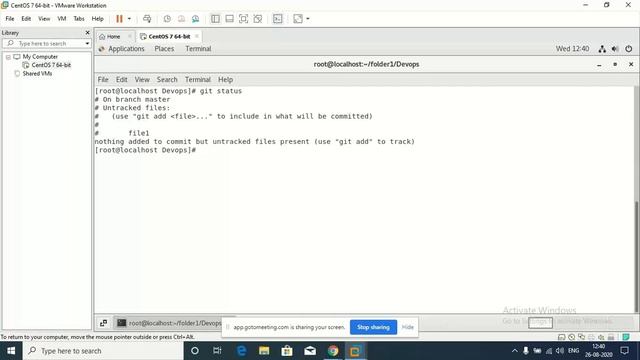This screenshot has height=360, width=640.
Task: Select root@localhost terminal taskbar button
Action: pos(169,323)
